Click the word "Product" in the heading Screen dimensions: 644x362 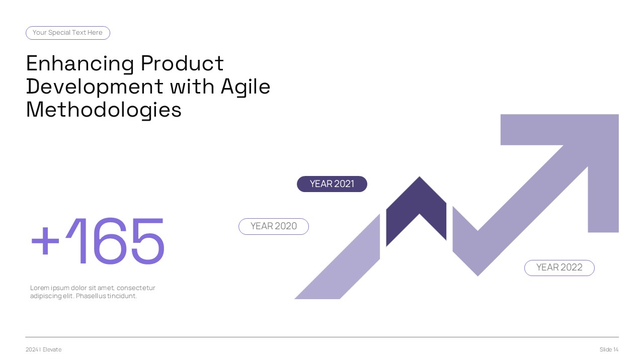tap(182, 64)
